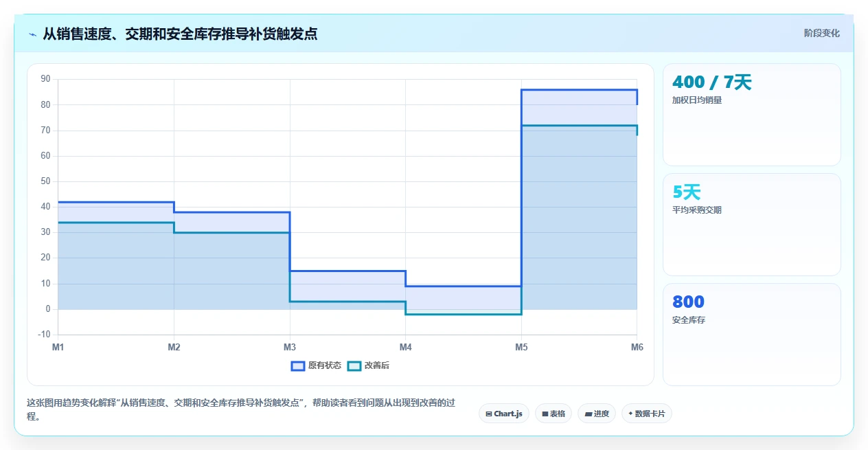Click the 平均采购交期 label
Screen dimensions: 868x450
(x=697, y=210)
